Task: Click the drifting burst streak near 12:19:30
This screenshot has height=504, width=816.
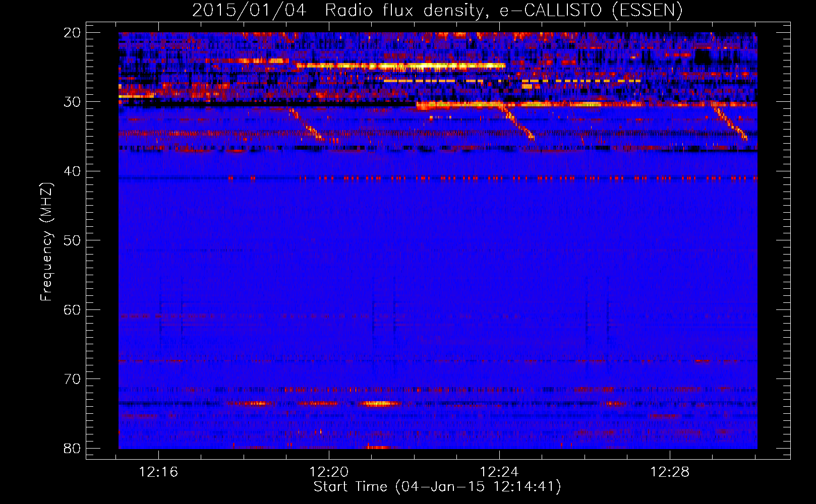Action: tap(305, 124)
